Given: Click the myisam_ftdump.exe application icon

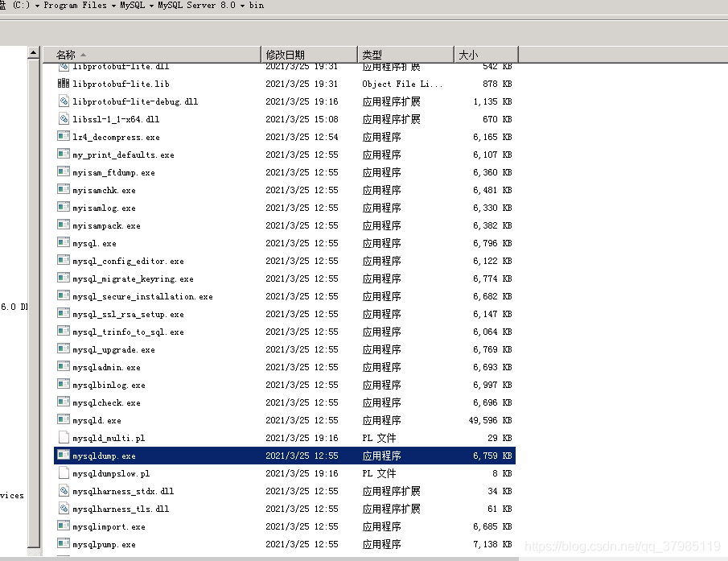Looking at the screenshot, I should pos(64,171).
